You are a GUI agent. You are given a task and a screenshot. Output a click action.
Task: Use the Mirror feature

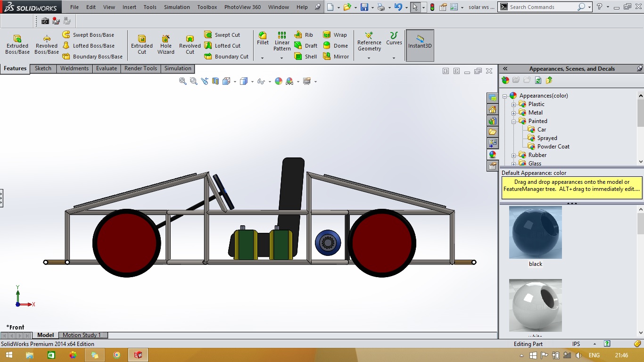point(336,57)
